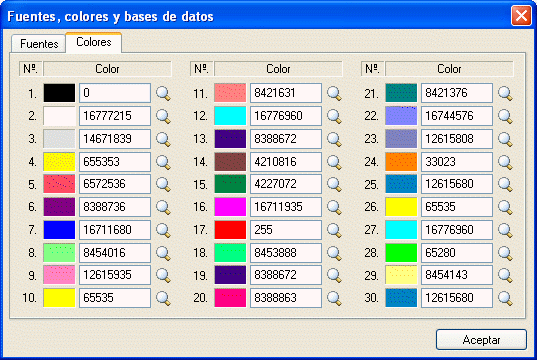The width and height of the screenshot is (537, 360).
Task: Click the Nº. header above row 21
Action: [x=372, y=69]
